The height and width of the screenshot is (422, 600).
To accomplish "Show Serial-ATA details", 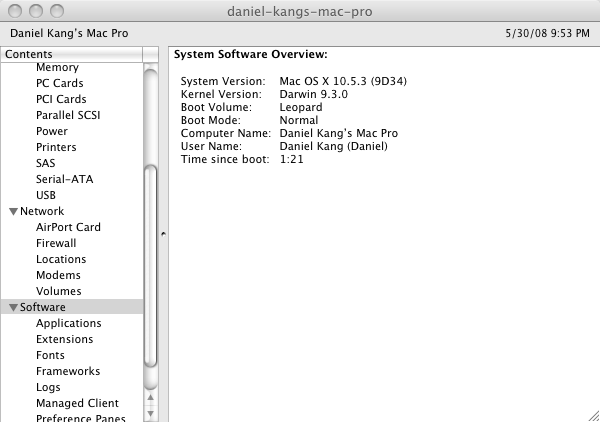I will coord(65,179).
